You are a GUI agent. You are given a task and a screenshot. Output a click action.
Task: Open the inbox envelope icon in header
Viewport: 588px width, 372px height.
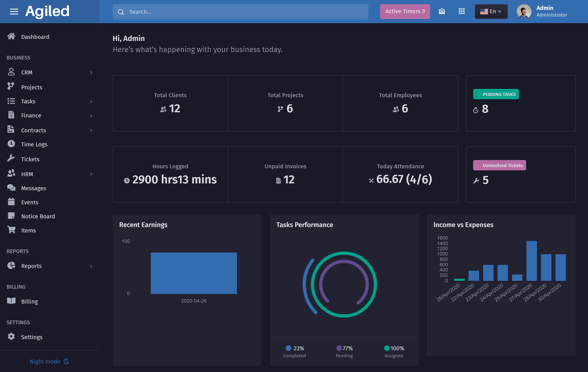pos(442,11)
